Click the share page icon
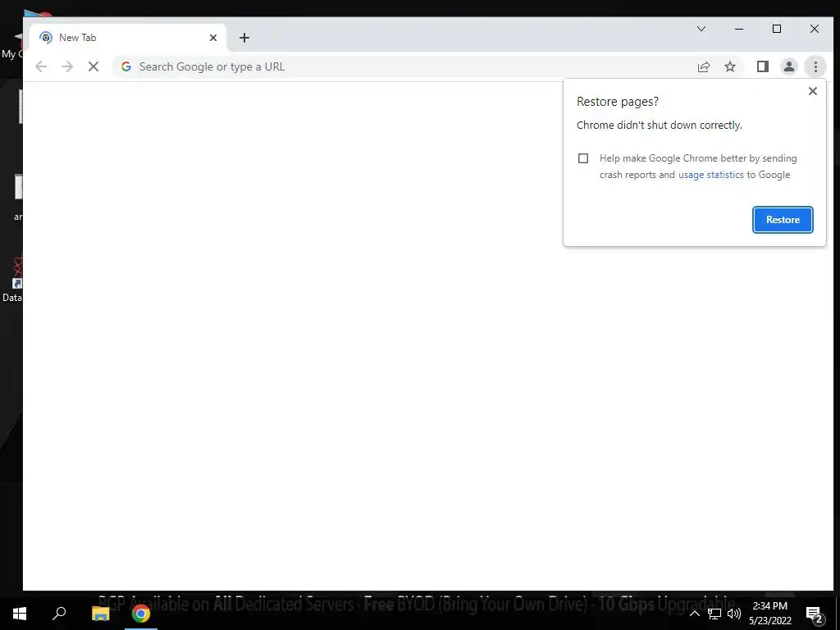840x630 pixels. [x=703, y=66]
